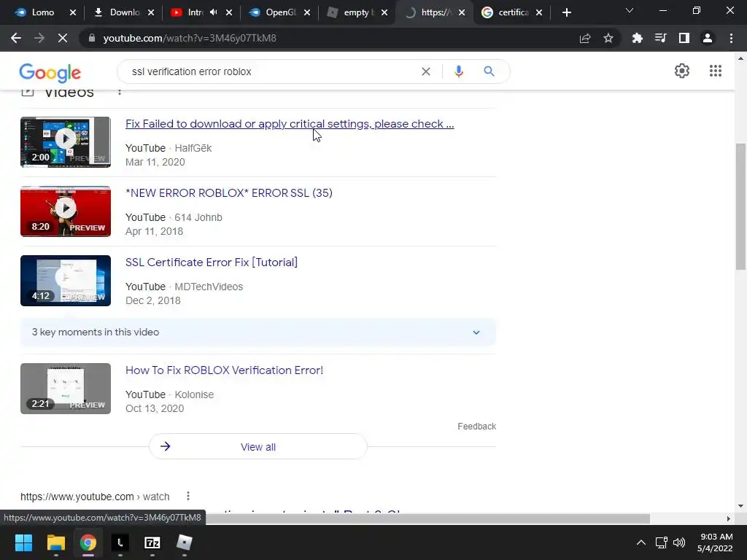Open network status tray icon
This screenshot has height=560, width=747.
(661, 542)
